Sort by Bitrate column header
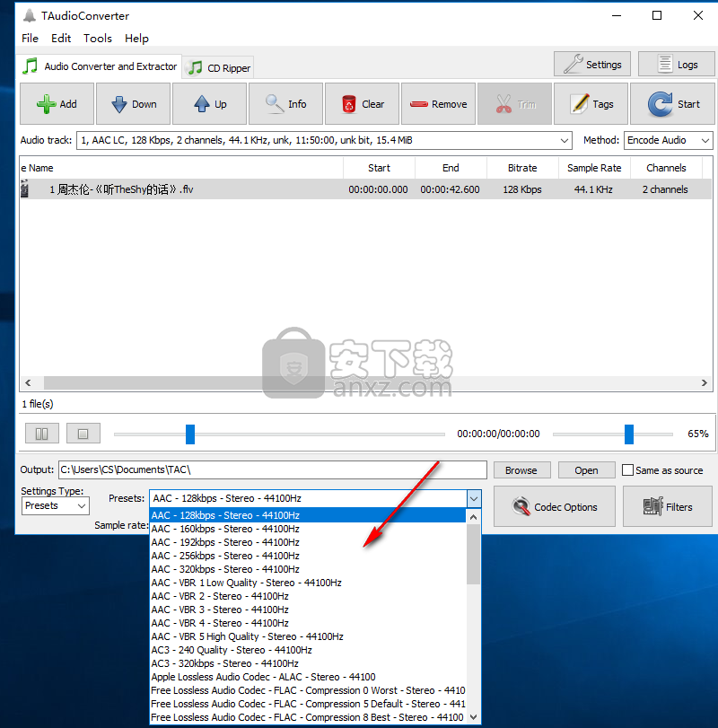The image size is (718, 728). tap(522, 168)
